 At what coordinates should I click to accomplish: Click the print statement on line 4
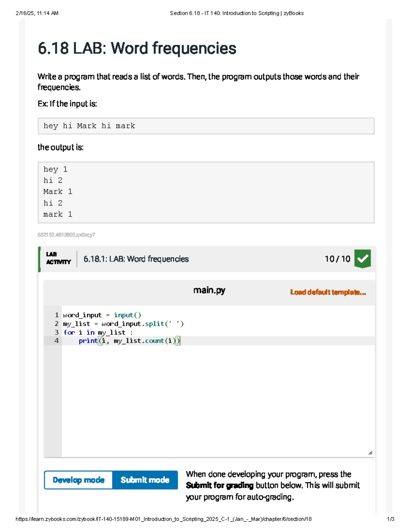[x=128, y=341]
